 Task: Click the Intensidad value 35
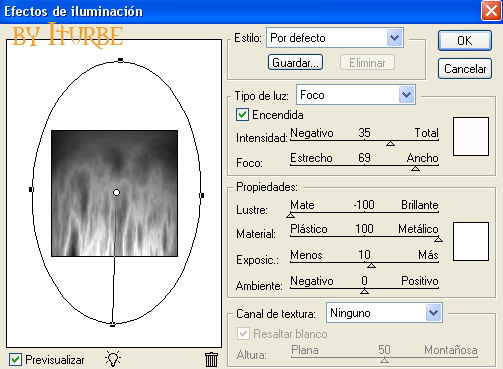tap(364, 133)
